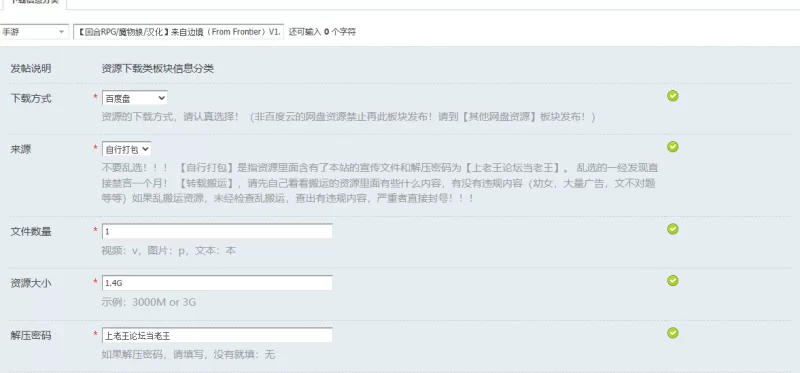Image resolution: width=800 pixels, height=373 pixels.
Task: Click the 文件数量 input field
Action: [x=217, y=231]
